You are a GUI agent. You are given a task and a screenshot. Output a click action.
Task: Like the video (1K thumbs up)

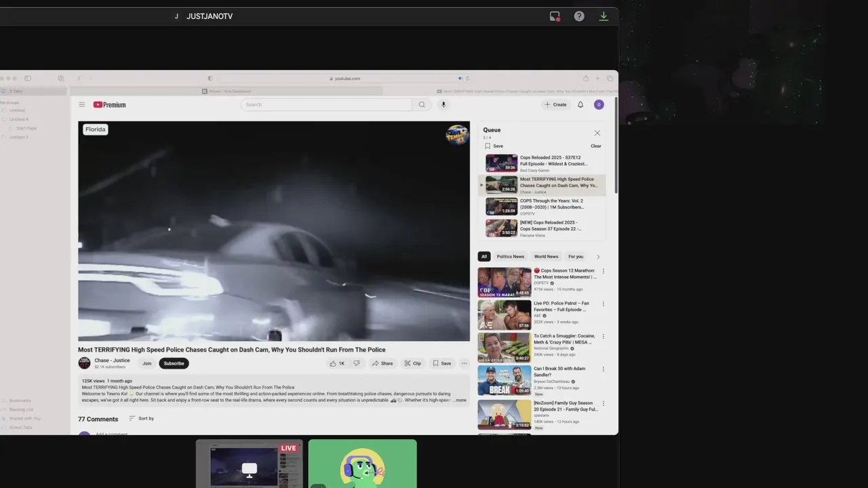337,363
